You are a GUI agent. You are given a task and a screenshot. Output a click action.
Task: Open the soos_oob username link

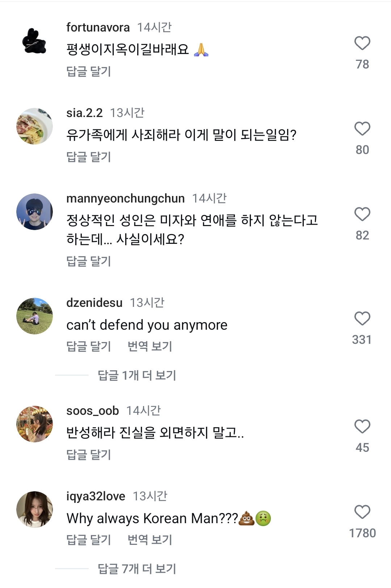pyautogui.click(x=93, y=411)
